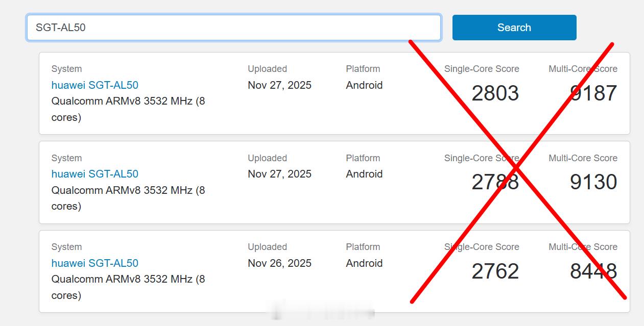The image size is (644, 326).
Task: Click the multi-core score 8448
Action: pos(593,271)
